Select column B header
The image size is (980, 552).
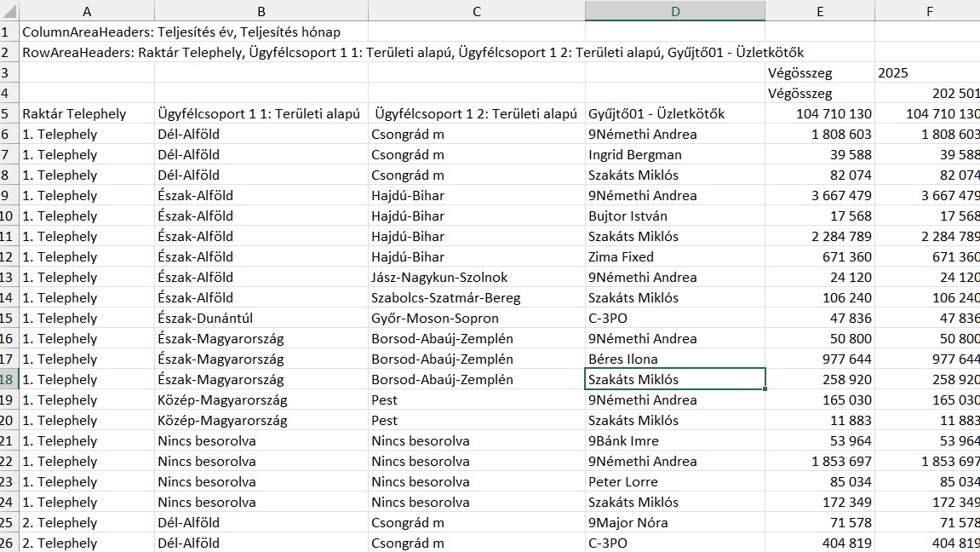tap(261, 11)
